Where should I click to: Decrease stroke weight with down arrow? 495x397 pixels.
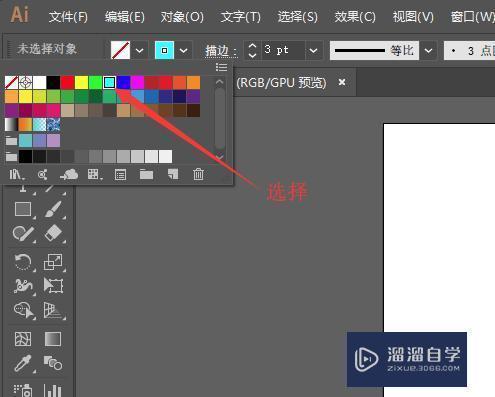point(253,55)
